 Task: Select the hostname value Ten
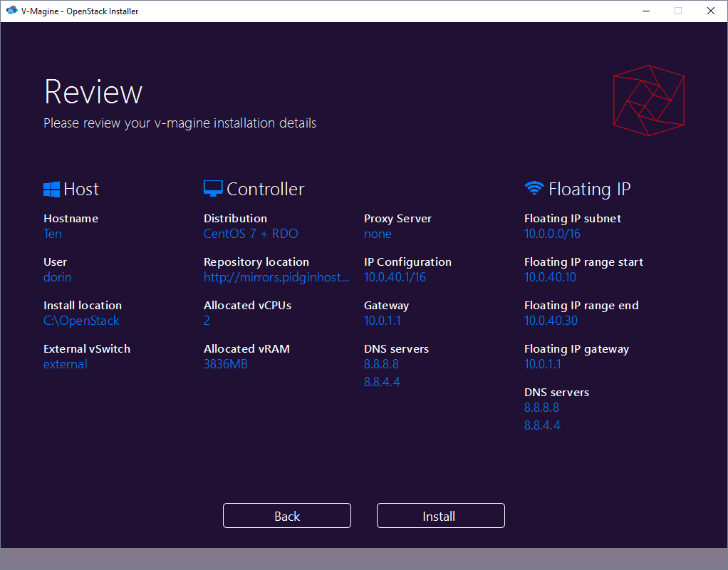pyautogui.click(x=53, y=234)
